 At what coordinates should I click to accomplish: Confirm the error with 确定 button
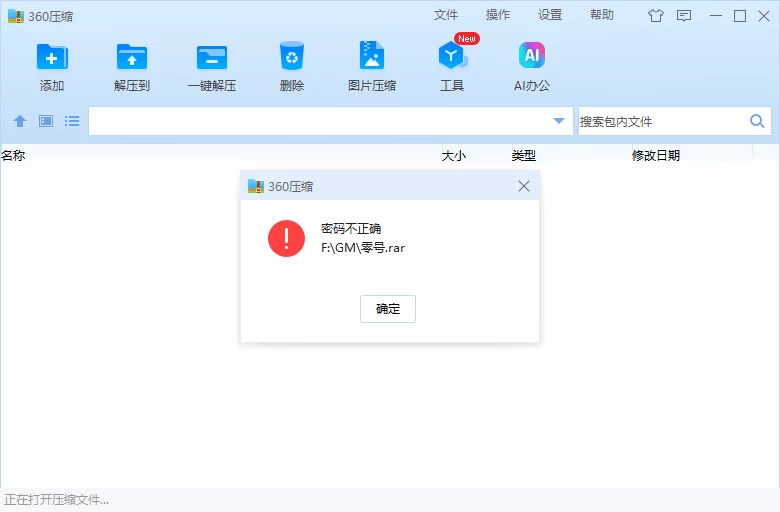click(x=388, y=309)
